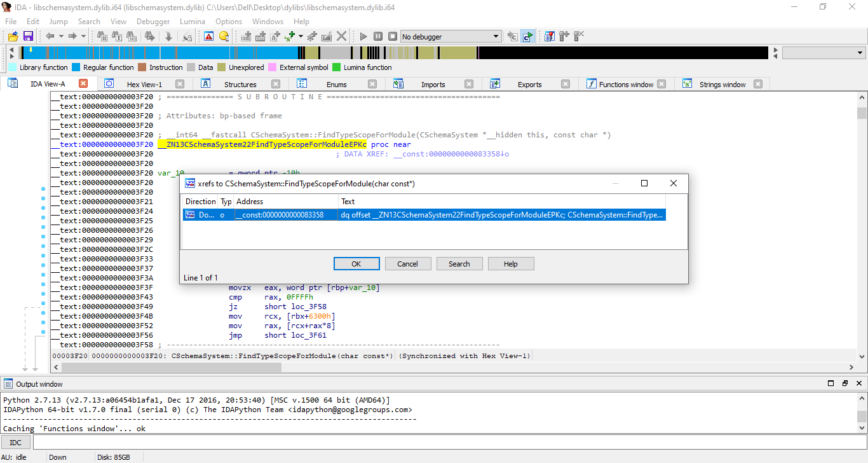
Task: Switch to the Functions window tab
Action: click(626, 84)
